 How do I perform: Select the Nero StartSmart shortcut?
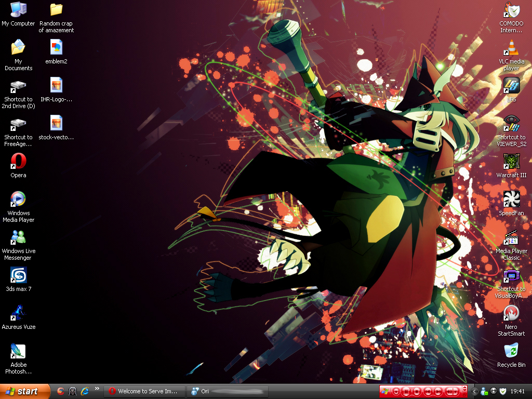tap(511, 321)
